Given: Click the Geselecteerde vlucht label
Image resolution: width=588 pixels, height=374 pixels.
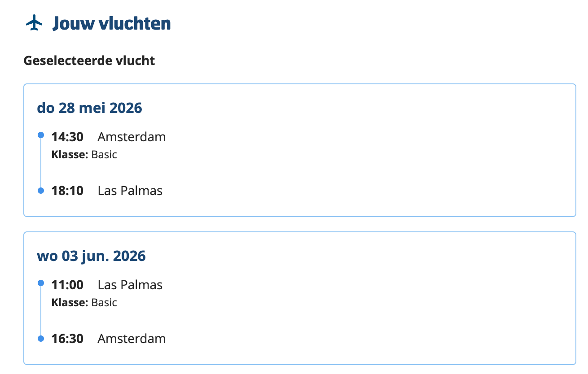Looking at the screenshot, I should point(89,61).
